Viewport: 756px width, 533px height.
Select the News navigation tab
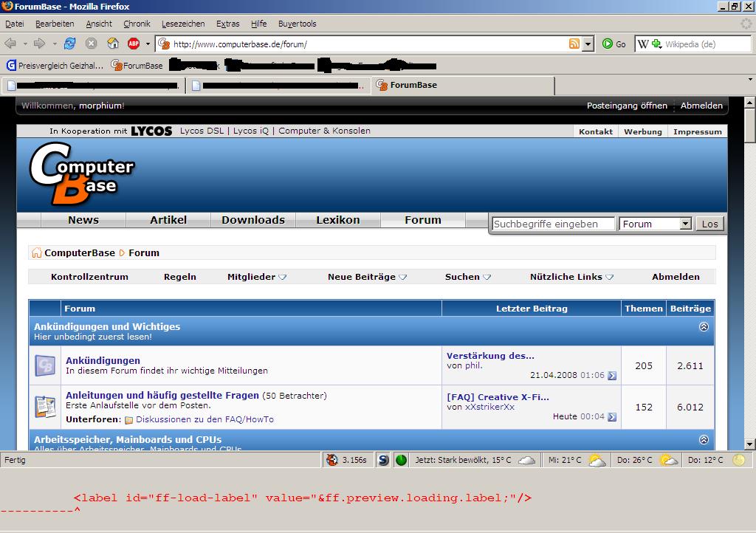(83, 220)
